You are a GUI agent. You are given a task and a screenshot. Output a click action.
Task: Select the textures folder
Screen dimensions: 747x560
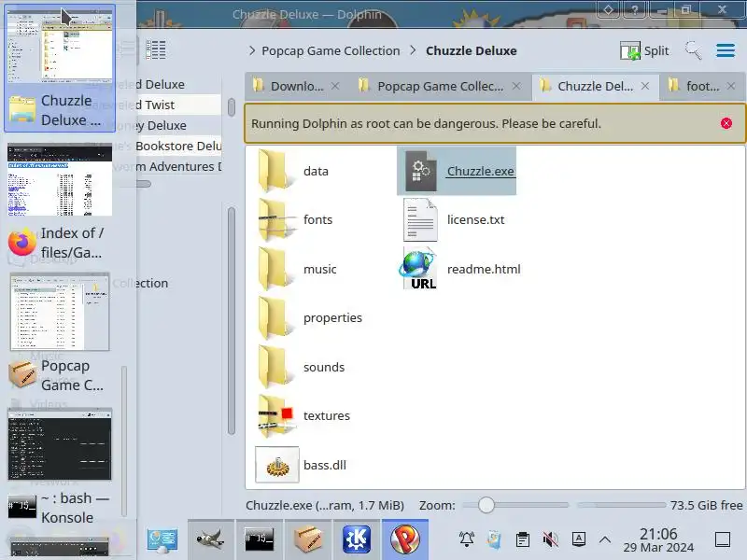pos(304,416)
